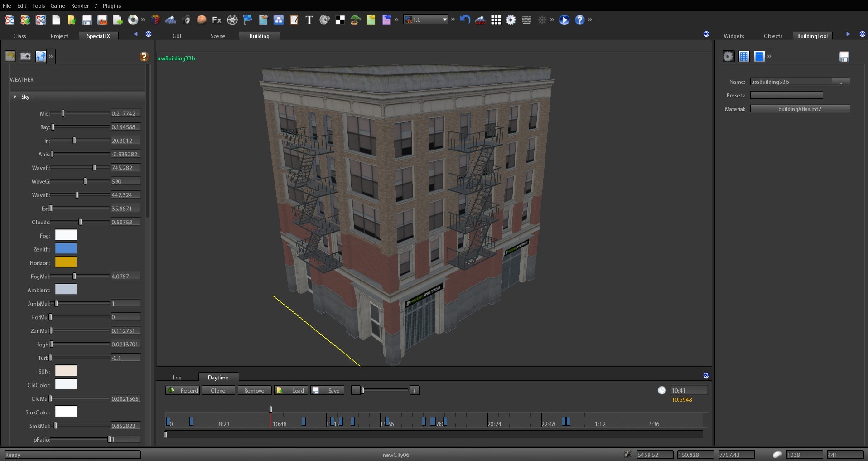This screenshot has height=461, width=868.
Task: Click the planet/globe tool icon
Action: point(201,20)
